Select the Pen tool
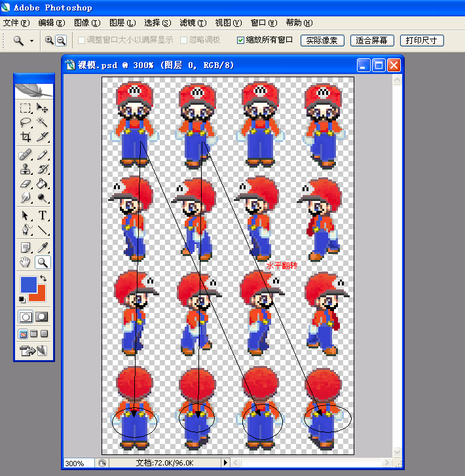Image resolution: width=465 pixels, height=476 pixels. pyautogui.click(x=26, y=230)
